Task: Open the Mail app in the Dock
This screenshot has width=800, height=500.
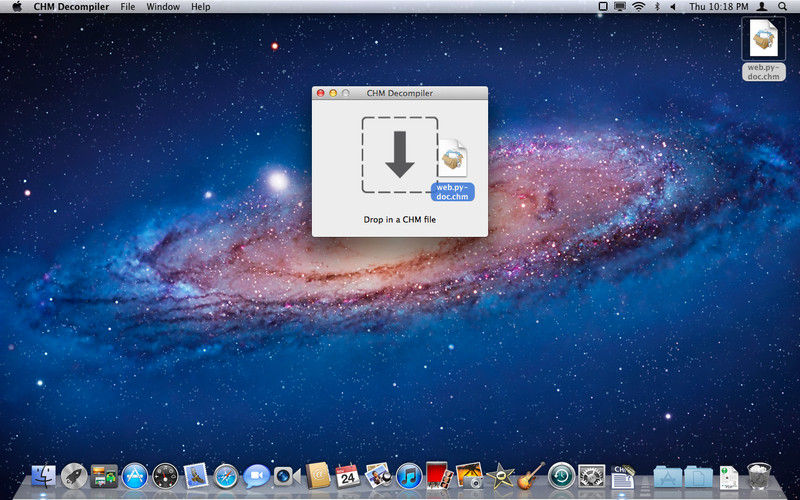Action: (x=196, y=476)
